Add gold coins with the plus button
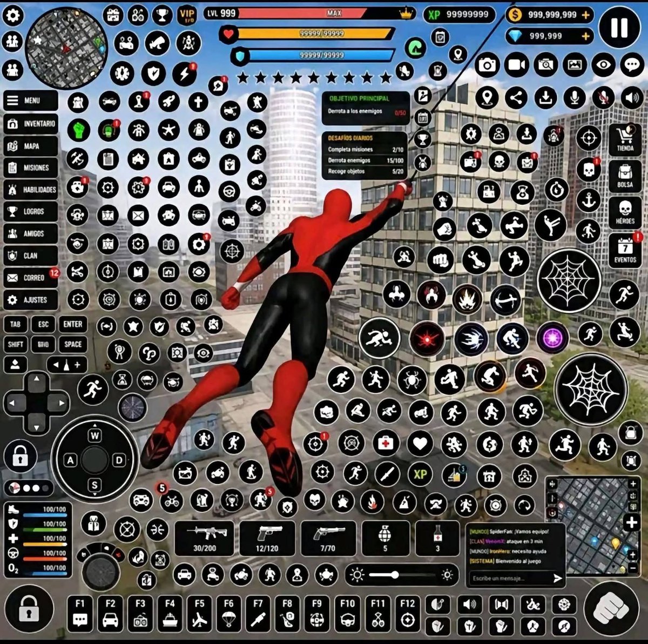648x644 pixels. (x=585, y=15)
